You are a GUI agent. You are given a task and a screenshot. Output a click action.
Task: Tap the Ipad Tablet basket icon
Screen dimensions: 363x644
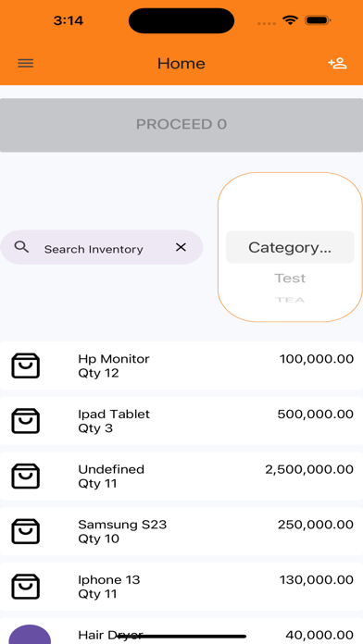[x=26, y=421]
